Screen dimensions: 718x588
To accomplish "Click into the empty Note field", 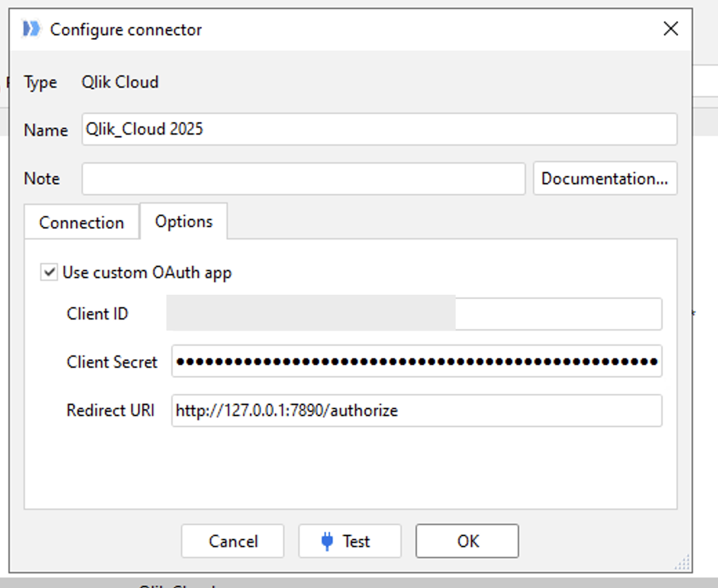I will pos(304,179).
